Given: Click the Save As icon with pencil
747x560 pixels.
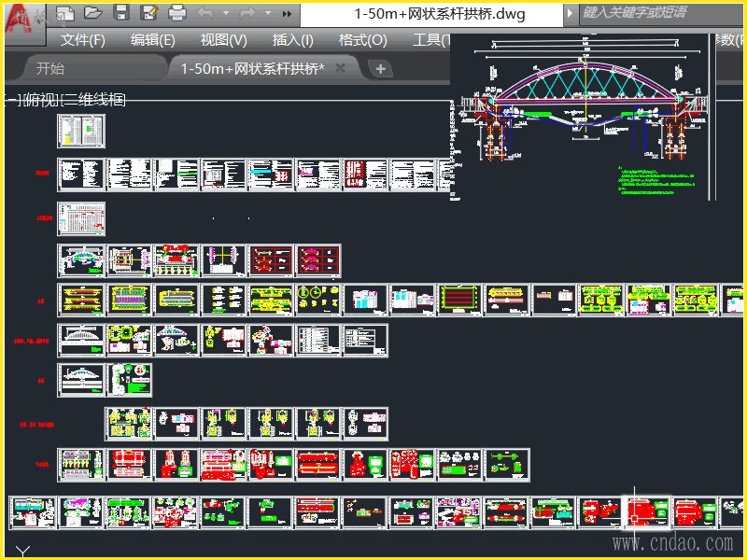Looking at the screenshot, I should coord(149,13).
